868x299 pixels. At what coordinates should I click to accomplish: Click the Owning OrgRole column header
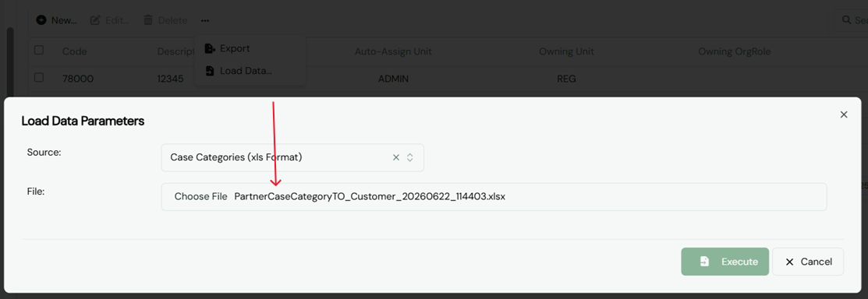click(734, 51)
